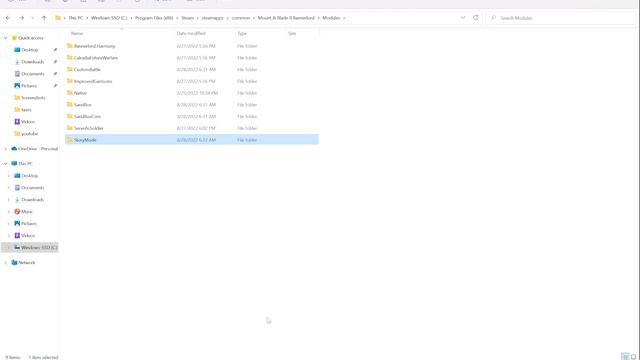
Task: Open Music under This PC
Action: (x=27, y=211)
